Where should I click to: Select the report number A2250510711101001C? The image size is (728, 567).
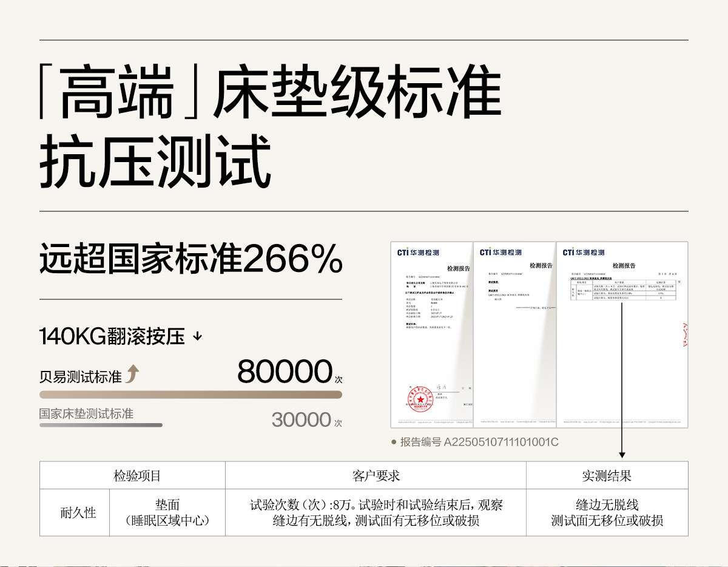point(501,442)
